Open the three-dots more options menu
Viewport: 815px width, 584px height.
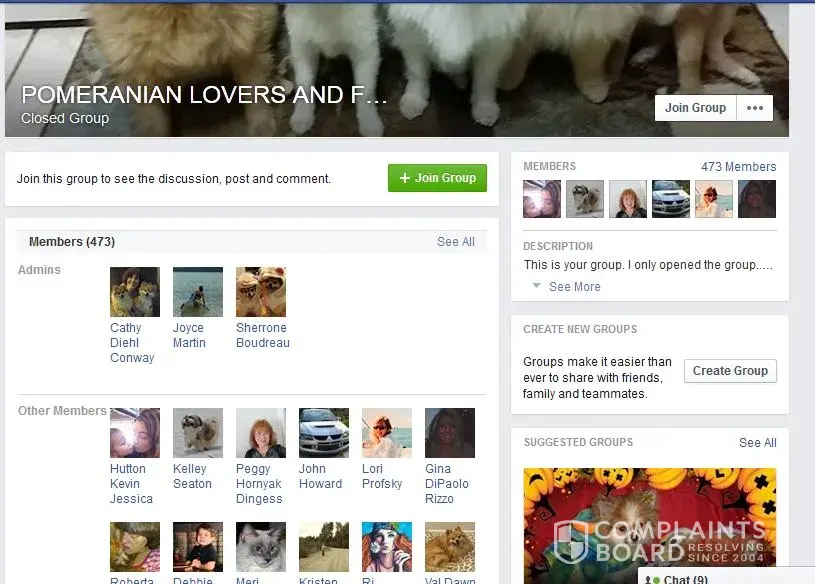tap(755, 108)
